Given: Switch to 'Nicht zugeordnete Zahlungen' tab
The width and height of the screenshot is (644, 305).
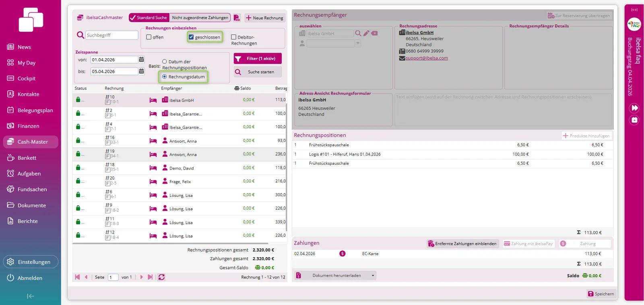Looking at the screenshot, I should pyautogui.click(x=200, y=18).
